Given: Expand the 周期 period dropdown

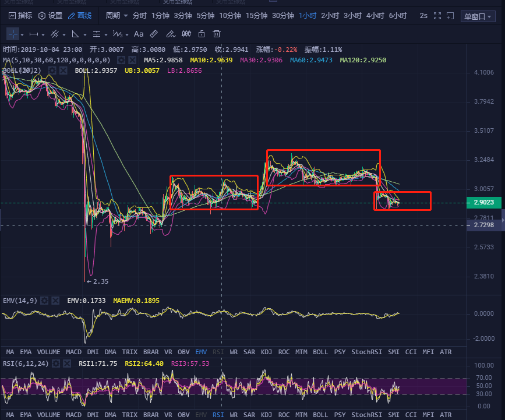Looking at the screenshot, I should coord(116,16).
